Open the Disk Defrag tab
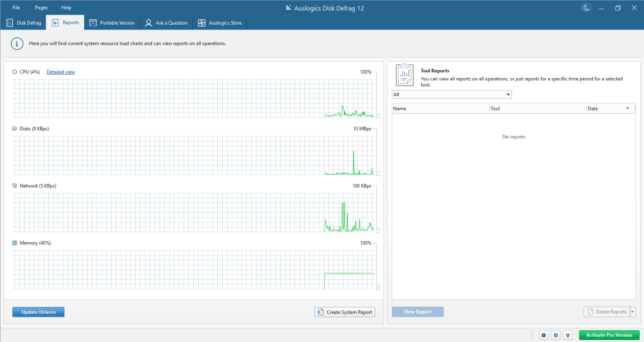This screenshot has height=342, width=644. (x=24, y=23)
